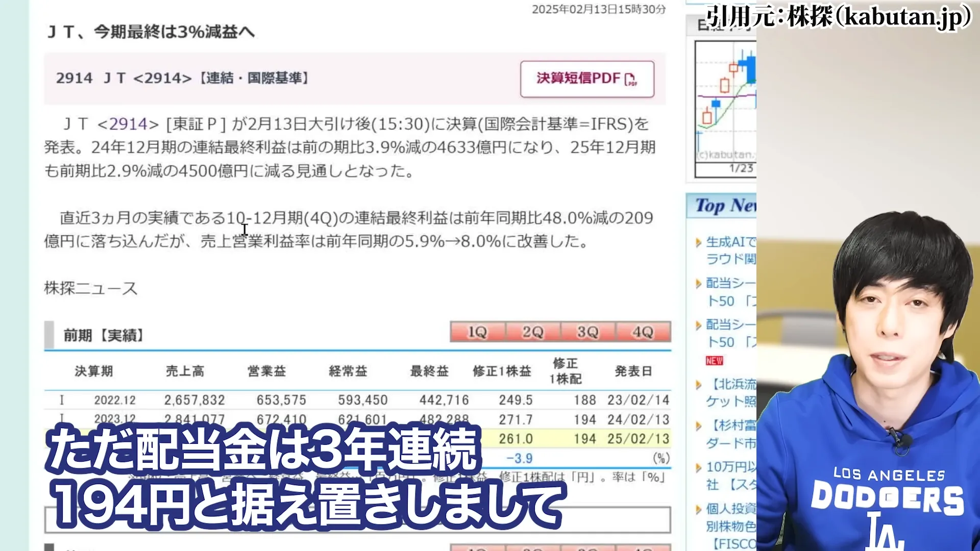This screenshot has height=551, width=980.
Task: Click the 株探ニュース source text
Action: coord(91,288)
